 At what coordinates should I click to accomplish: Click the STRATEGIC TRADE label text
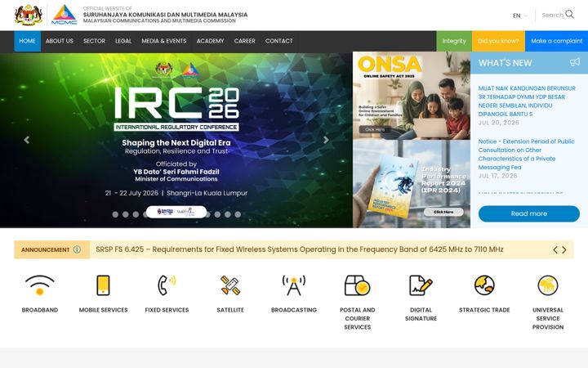(484, 310)
